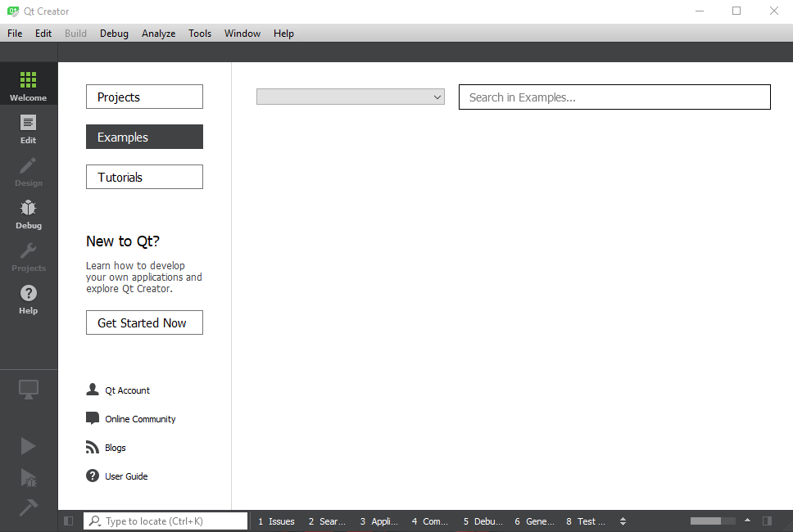Image resolution: width=793 pixels, height=532 pixels.
Task: Toggle the left sidebar visibility
Action: (69, 521)
